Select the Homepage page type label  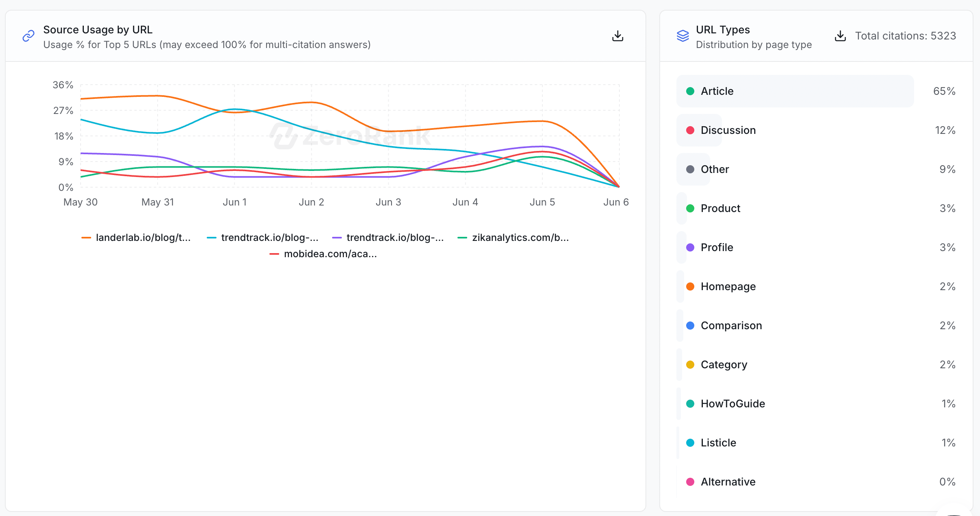pyautogui.click(x=728, y=286)
